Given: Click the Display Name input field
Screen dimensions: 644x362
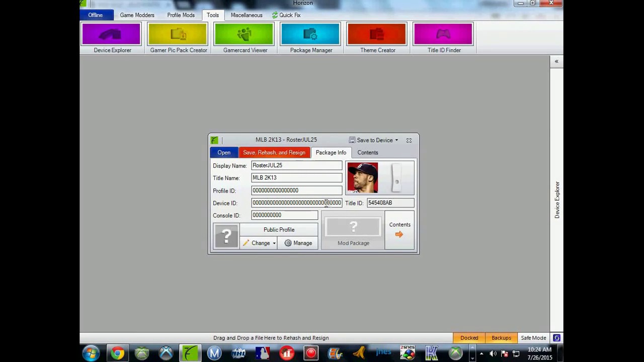Looking at the screenshot, I should 297,165.
